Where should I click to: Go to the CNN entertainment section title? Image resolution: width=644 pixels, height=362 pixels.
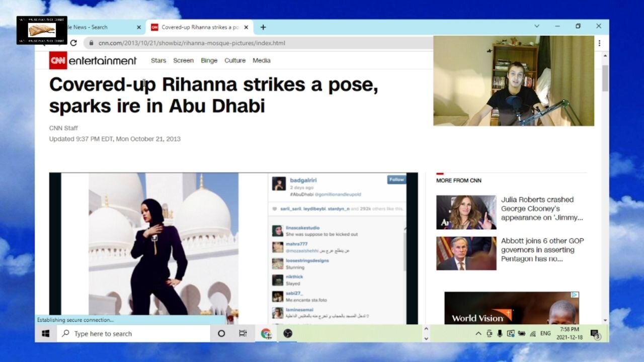[102, 61]
